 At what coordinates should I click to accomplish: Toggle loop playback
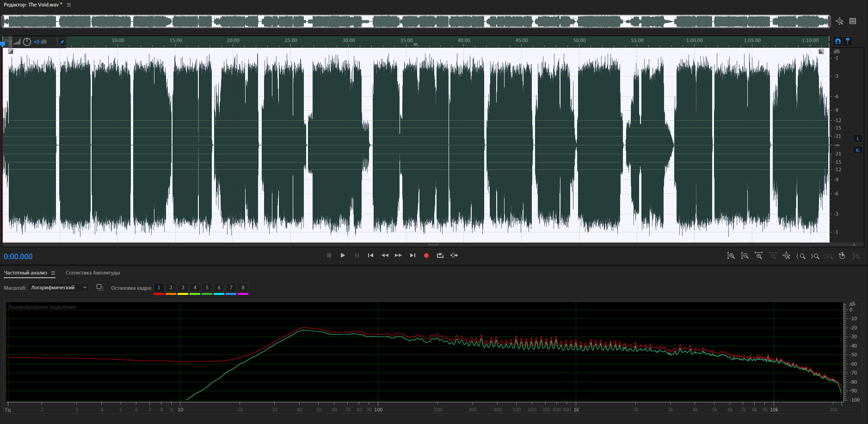(440, 256)
